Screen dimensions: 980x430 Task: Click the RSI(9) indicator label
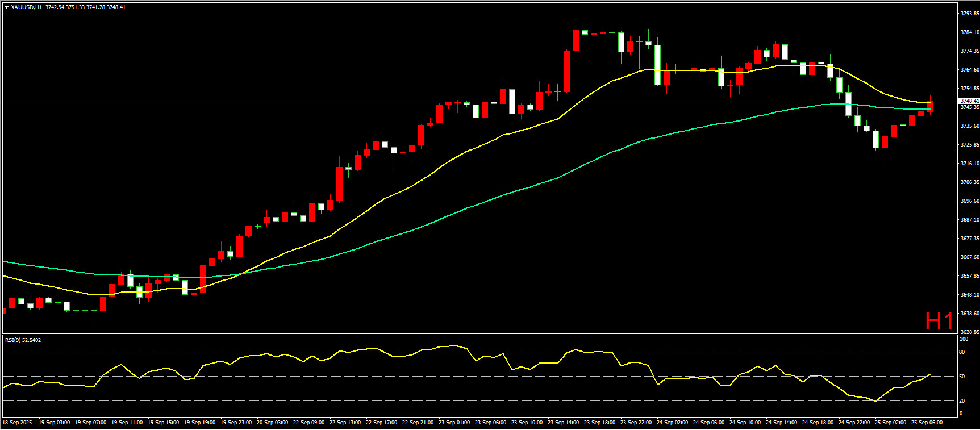coord(23,340)
